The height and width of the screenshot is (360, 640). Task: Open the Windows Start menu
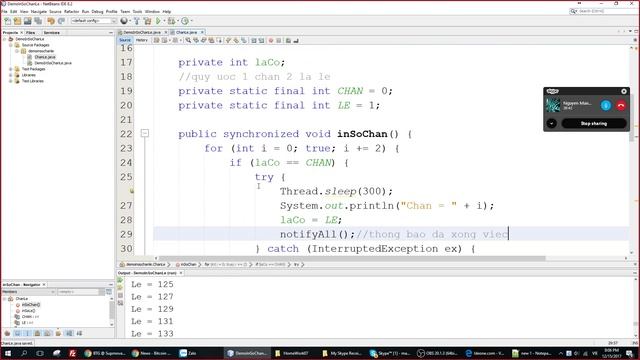pyautogui.click(x=8, y=353)
